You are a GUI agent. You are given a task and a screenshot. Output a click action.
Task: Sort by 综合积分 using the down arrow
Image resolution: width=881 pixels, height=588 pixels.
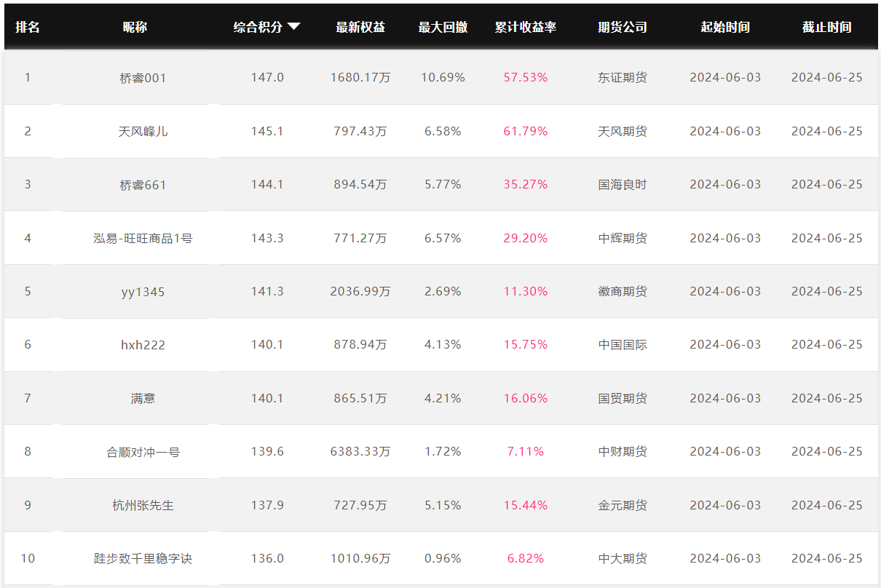tap(293, 26)
